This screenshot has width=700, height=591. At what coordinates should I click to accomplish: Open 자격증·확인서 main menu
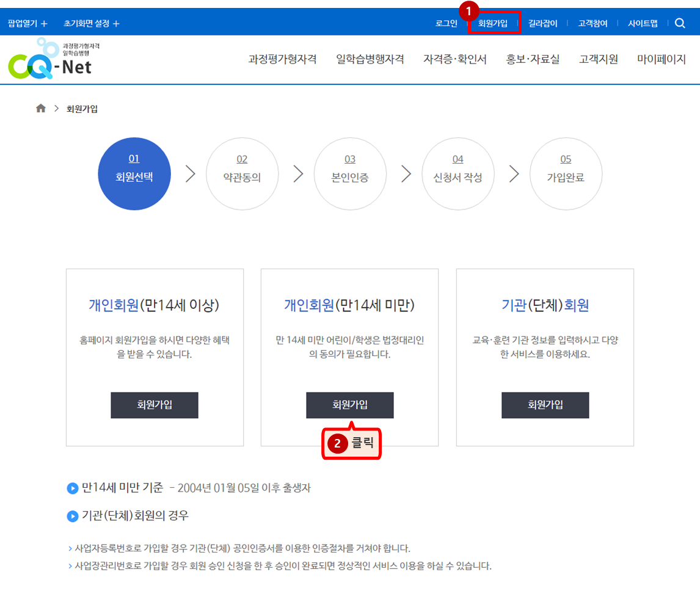[x=454, y=59]
